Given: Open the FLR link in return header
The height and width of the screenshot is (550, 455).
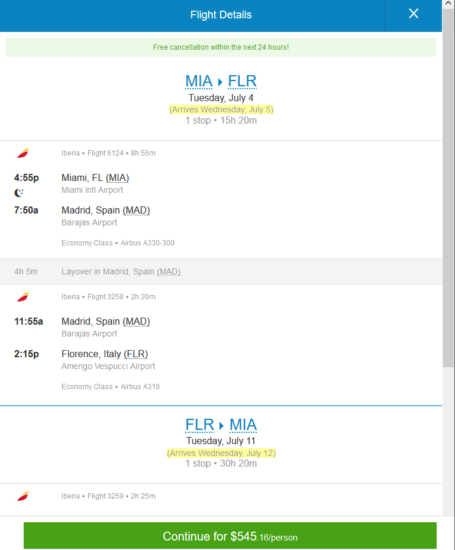Looking at the screenshot, I should [200, 425].
